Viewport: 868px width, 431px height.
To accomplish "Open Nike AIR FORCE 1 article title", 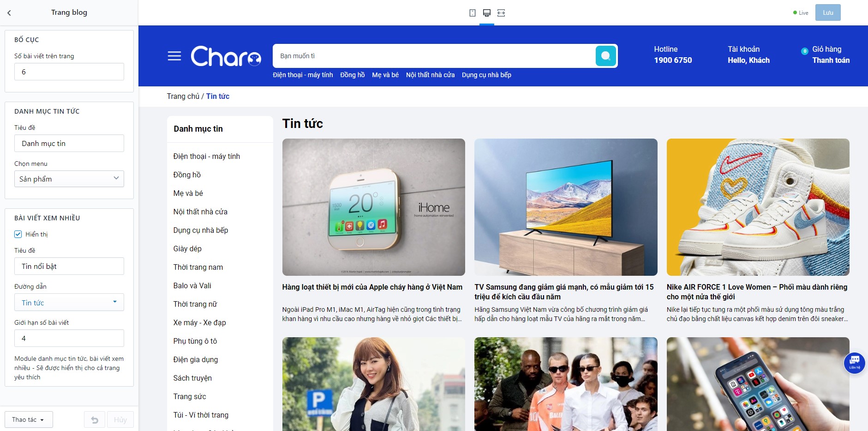I will click(757, 292).
